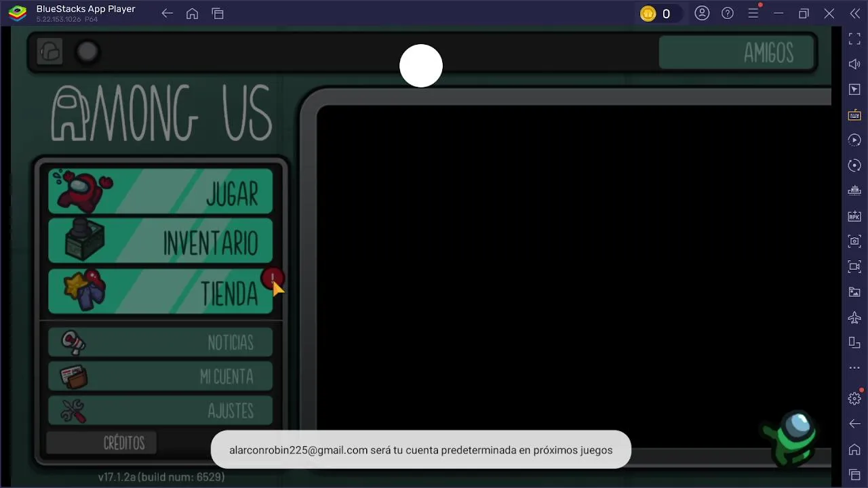Collapse the BlueStacks side toolbar
The image size is (868, 488).
tap(854, 14)
